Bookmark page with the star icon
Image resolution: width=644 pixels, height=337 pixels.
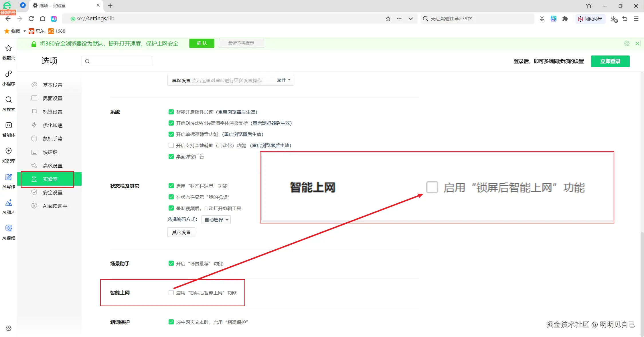point(388,19)
